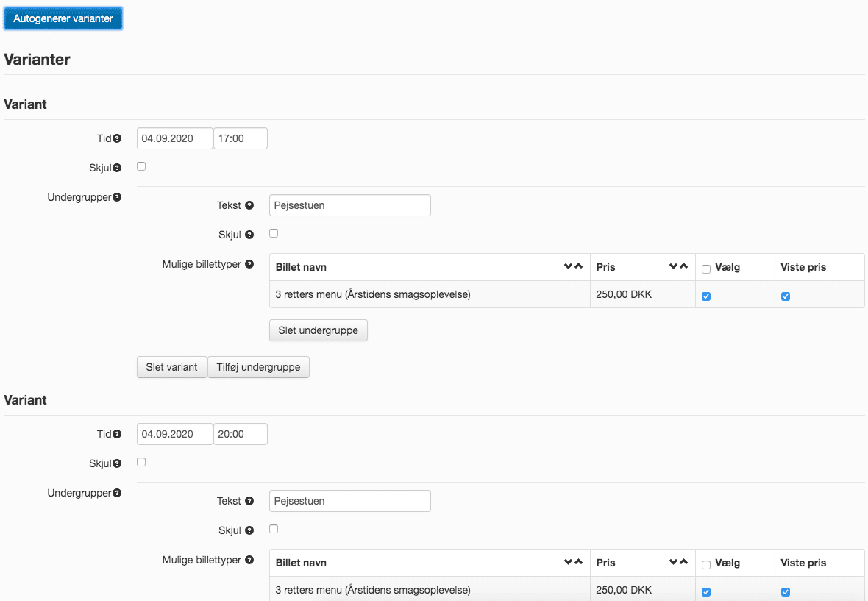
Task: Click '3 retters menu' cell in 17:00 variant
Action: [x=430, y=294]
